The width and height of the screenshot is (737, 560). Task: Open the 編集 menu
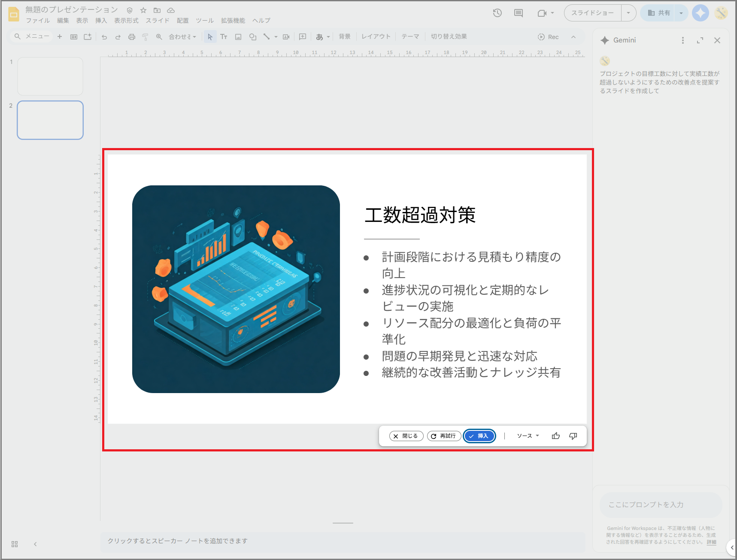pos(63,21)
